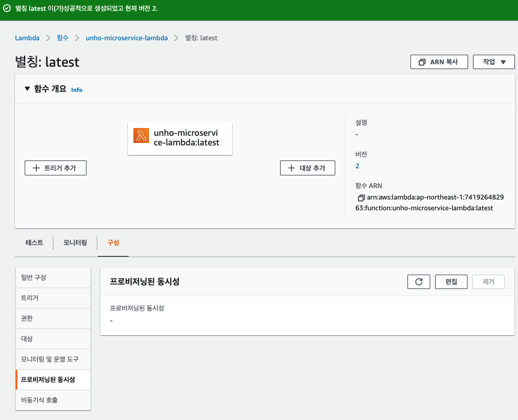Open the 작업 dropdown menu
Viewport: 518px width, 420px height.
(493, 62)
